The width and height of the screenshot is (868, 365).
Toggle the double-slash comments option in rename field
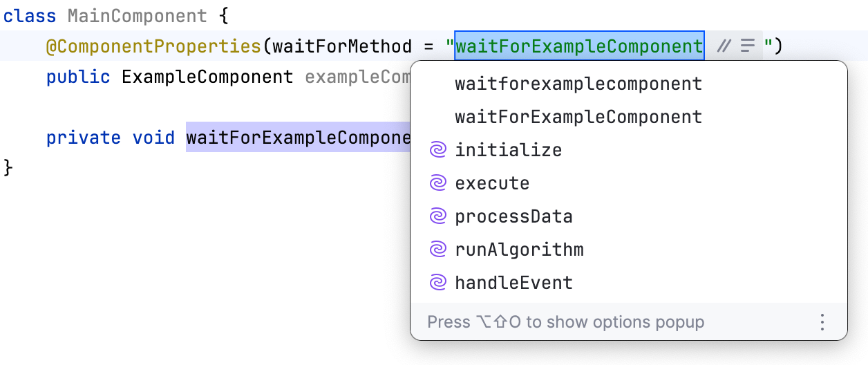click(724, 46)
